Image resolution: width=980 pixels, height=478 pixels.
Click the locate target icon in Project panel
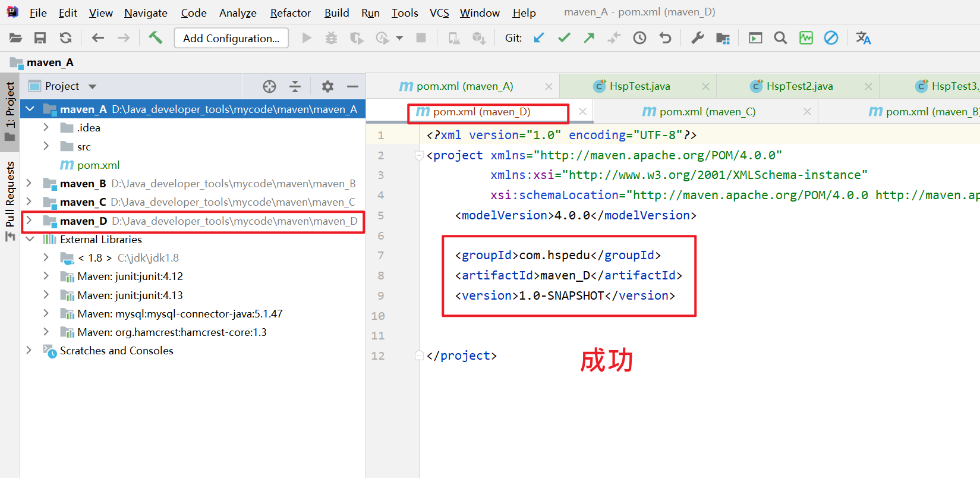[x=269, y=86]
